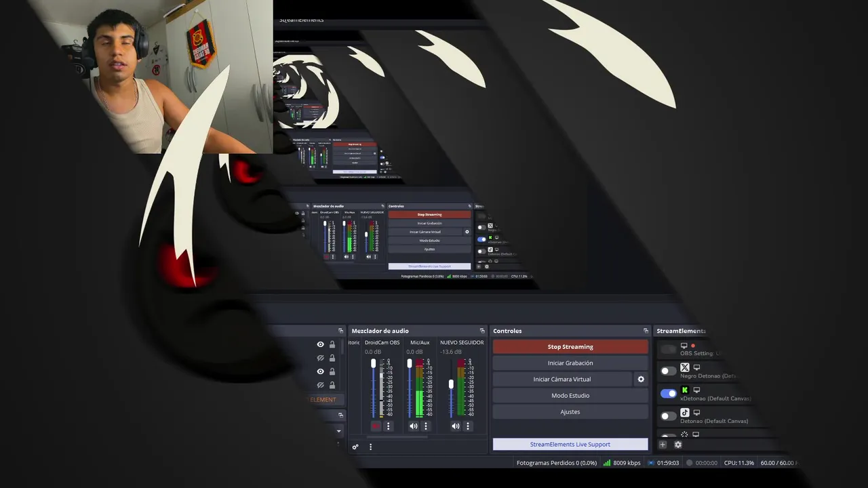Click the Kick icon for xDetonao
This screenshot has height=488, width=868.
tap(685, 390)
